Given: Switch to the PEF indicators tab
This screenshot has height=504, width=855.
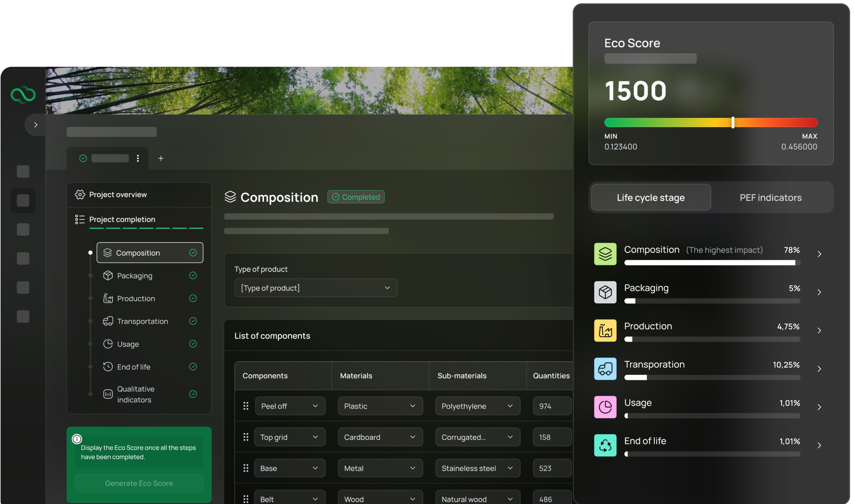Looking at the screenshot, I should click(770, 197).
